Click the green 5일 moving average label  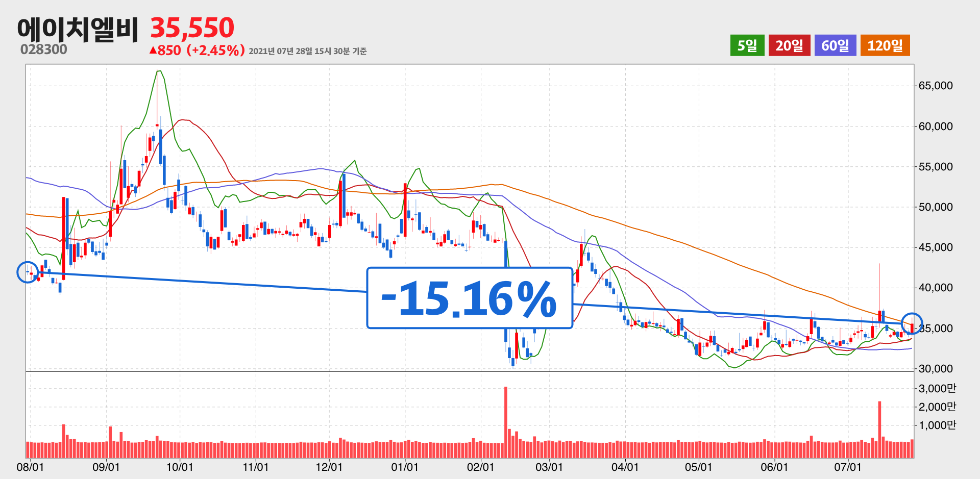747,45
